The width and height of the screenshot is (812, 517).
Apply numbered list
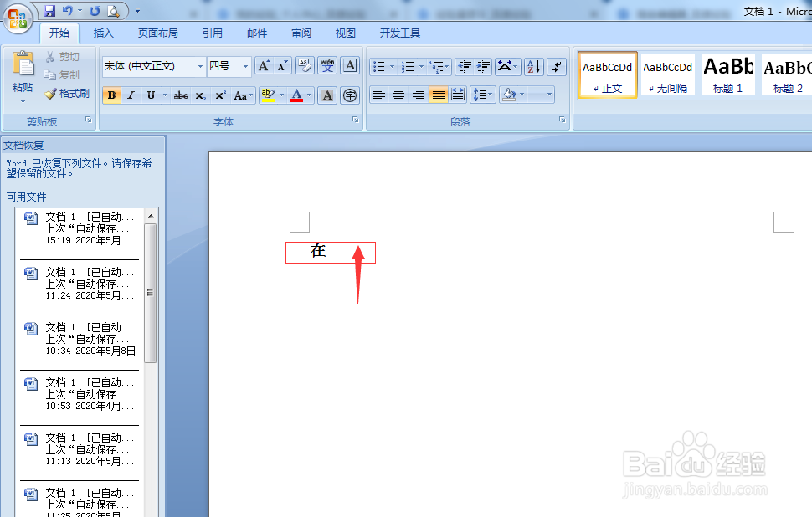tap(408, 67)
